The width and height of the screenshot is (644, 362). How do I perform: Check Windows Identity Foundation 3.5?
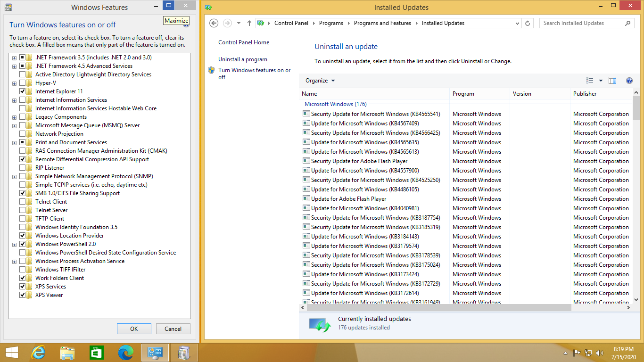23,227
